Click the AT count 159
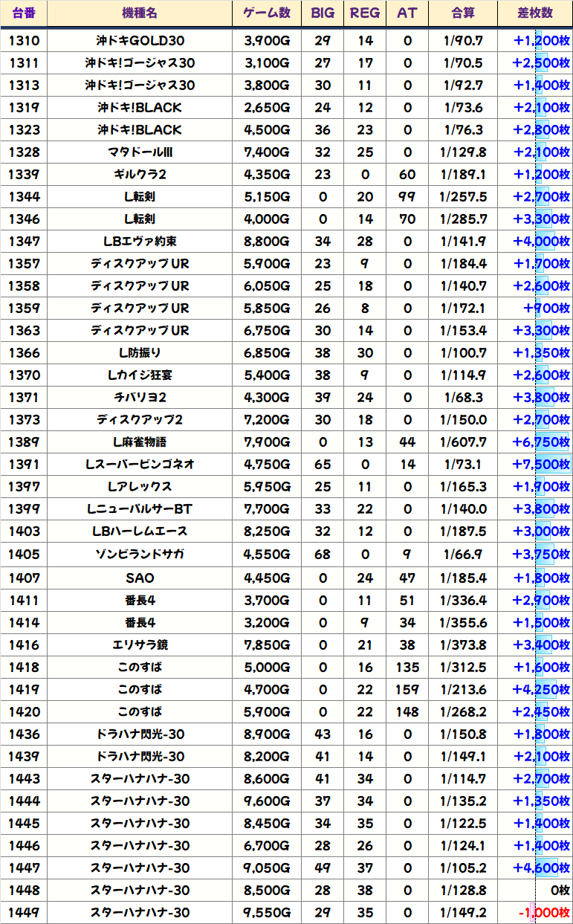 point(407,689)
